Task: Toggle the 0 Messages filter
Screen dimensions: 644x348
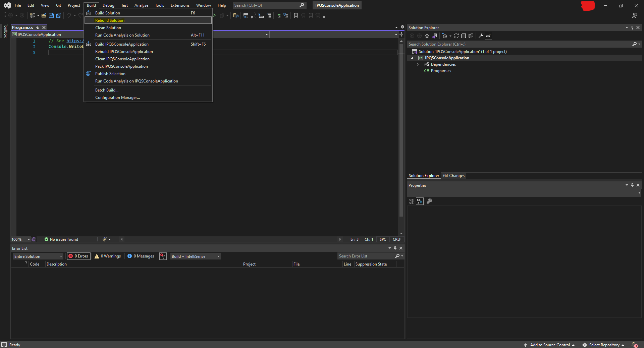Action: (x=141, y=256)
